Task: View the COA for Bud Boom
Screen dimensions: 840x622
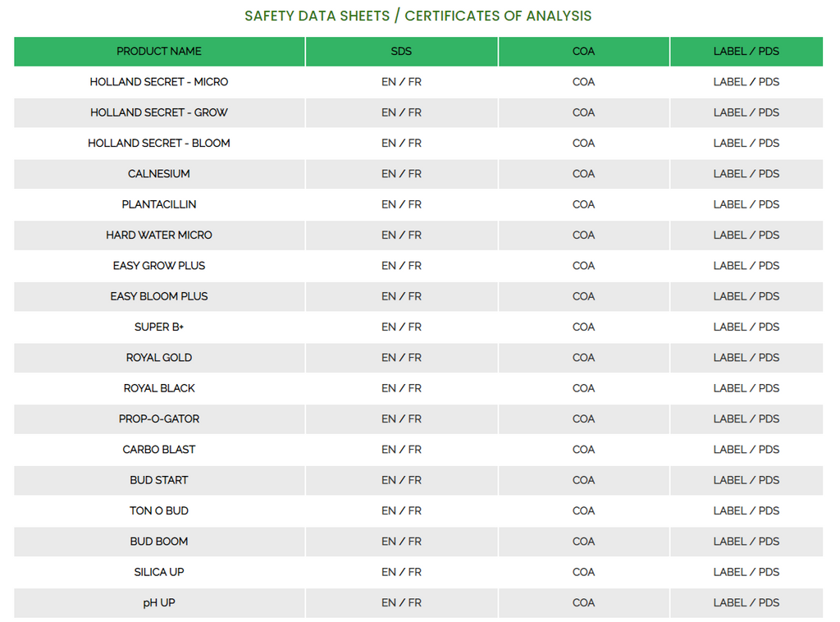Action: pyautogui.click(x=583, y=542)
